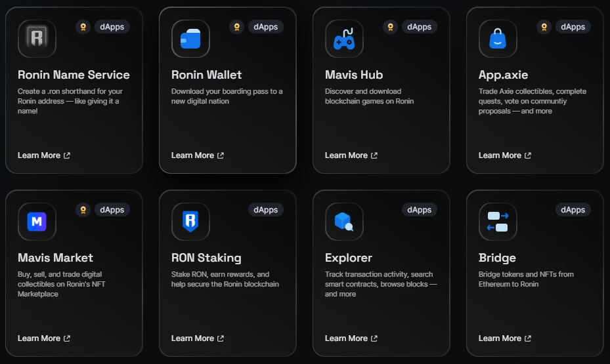610x364 pixels.
Task: Click the RON Staking shield icon
Action: (x=190, y=222)
